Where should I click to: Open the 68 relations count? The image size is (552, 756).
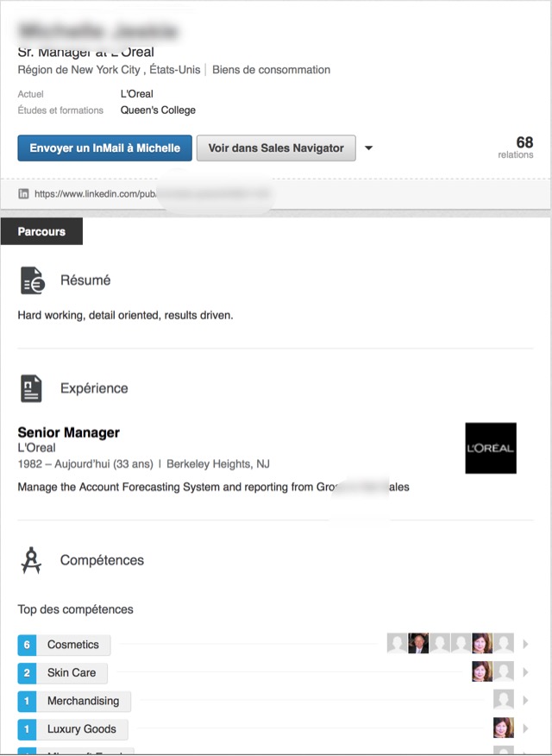[x=516, y=147]
